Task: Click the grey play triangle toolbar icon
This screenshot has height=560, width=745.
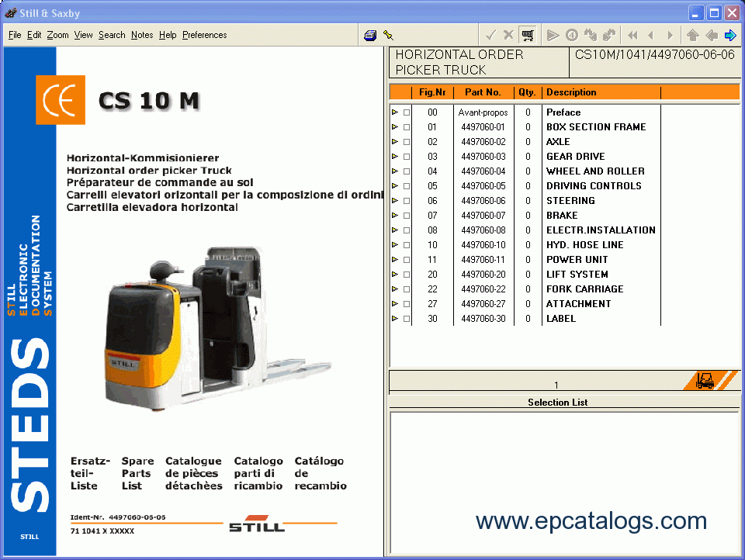Action: 553,35
